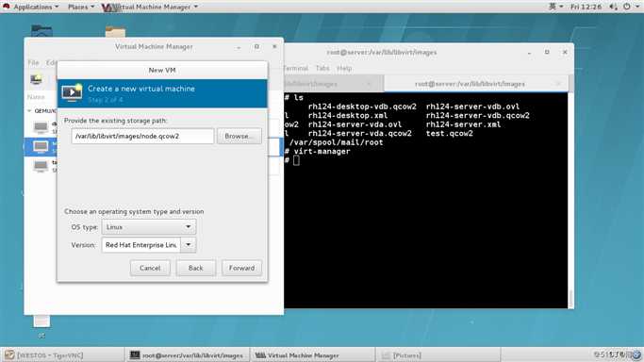This screenshot has height=362, width=644.
Task: Select the first VM icon in list
Action: point(41,127)
